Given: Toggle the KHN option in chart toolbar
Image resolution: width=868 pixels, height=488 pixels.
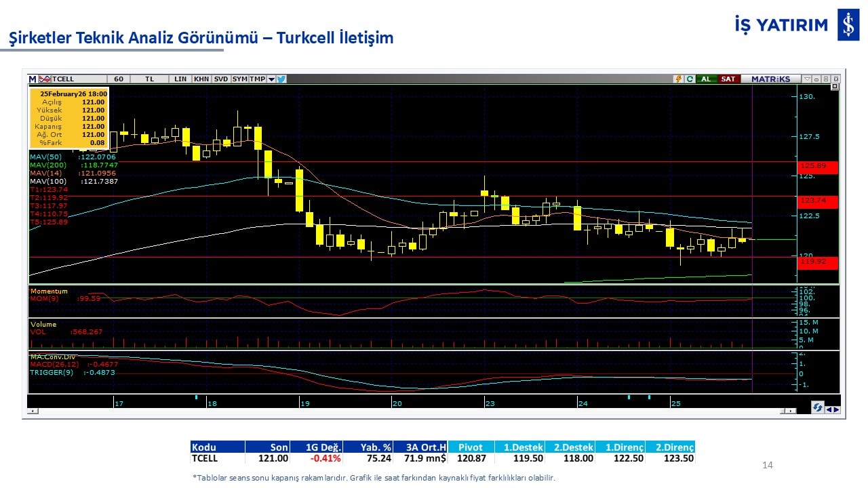Looking at the screenshot, I should tap(201, 79).
